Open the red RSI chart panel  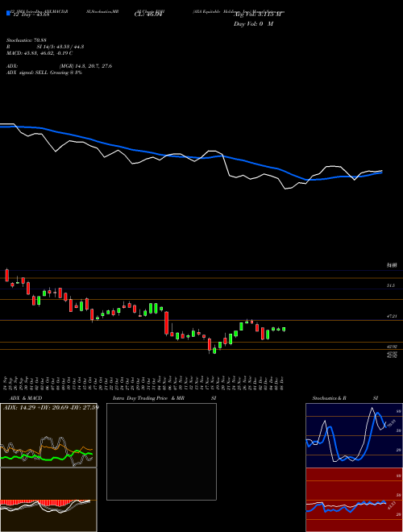point(354,500)
